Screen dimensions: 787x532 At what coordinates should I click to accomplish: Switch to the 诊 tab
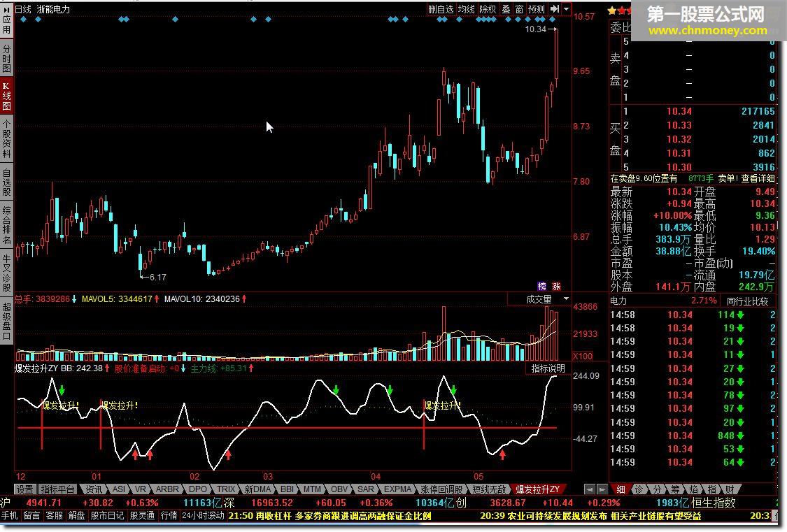(x=639, y=489)
